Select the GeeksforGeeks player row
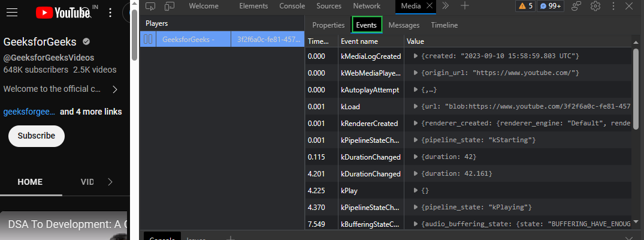This screenshot has width=644, height=240. pyautogui.click(x=222, y=40)
